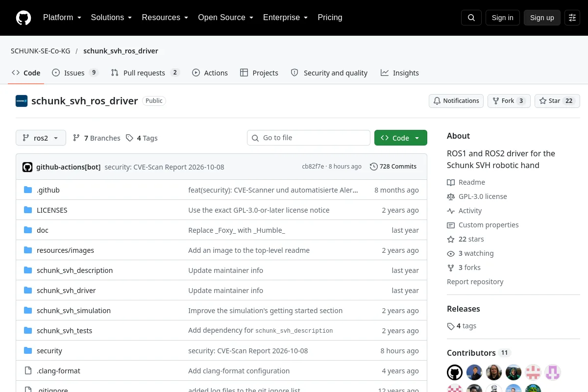Click the eye icon beside 3 watching
This screenshot has height=392, width=588.
451,253
